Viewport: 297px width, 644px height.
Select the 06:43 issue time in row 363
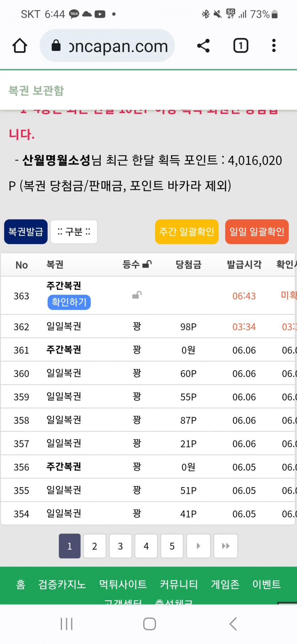point(244,296)
